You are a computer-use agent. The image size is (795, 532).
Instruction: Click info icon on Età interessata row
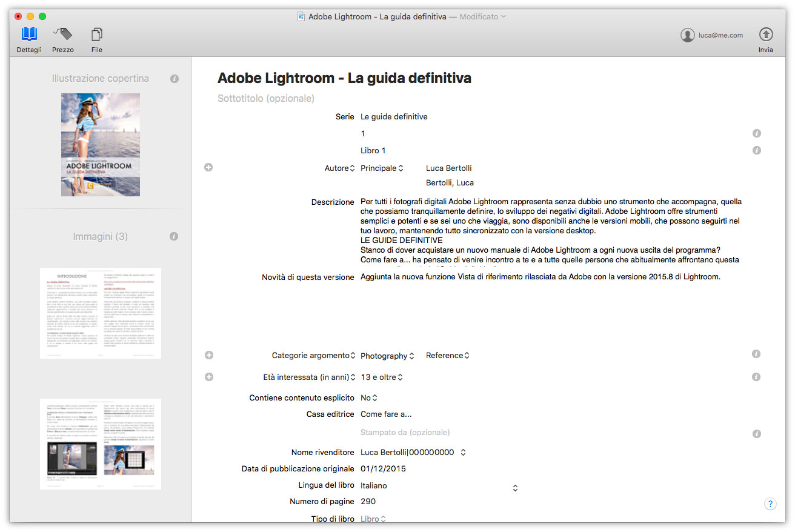(x=756, y=377)
